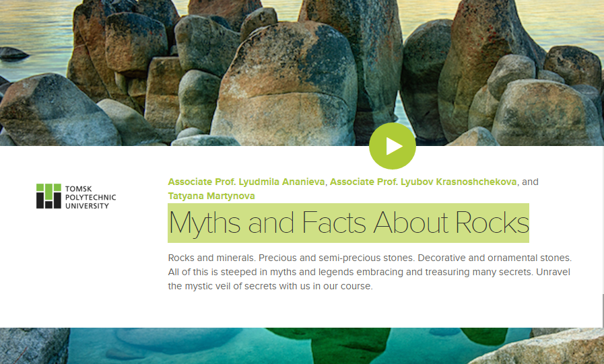Click the word "Myths" in the title
The width and height of the screenshot is (604, 364).
(207, 223)
